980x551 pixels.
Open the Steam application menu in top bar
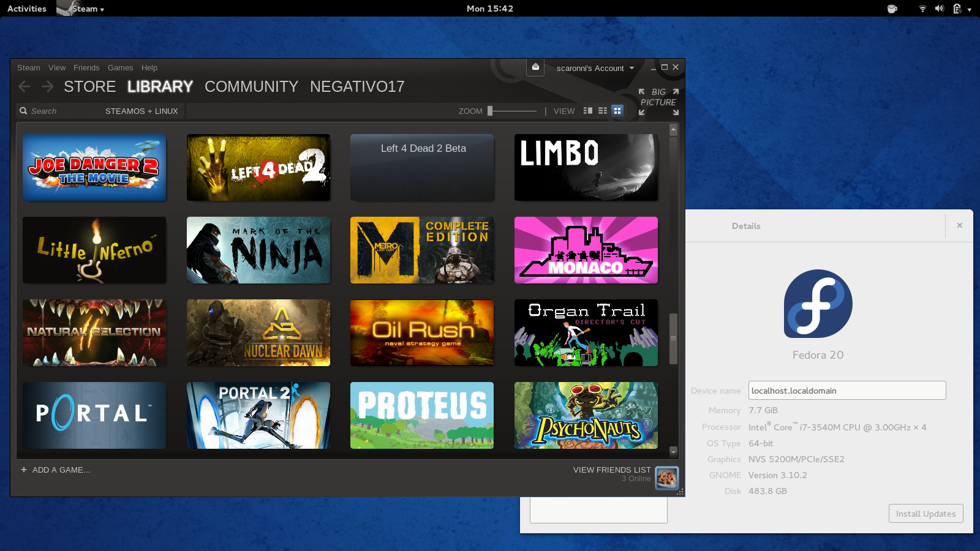tap(80, 9)
